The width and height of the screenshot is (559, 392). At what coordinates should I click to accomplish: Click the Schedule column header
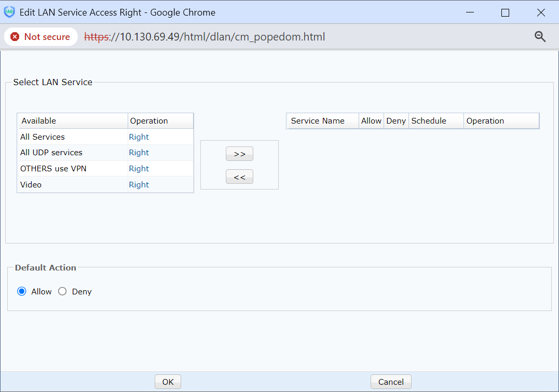pos(429,121)
